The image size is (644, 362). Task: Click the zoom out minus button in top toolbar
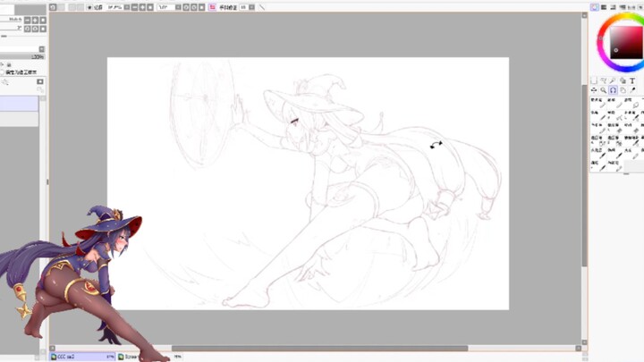tap(135, 7)
